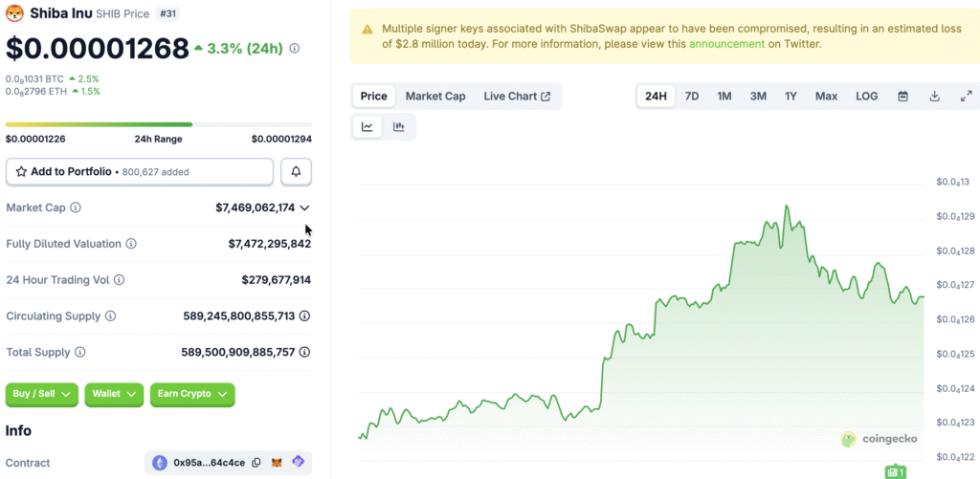Click Add to Portfolio button
Image resolution: width=980 pixels, height=479 pixels.
(140, 172)
